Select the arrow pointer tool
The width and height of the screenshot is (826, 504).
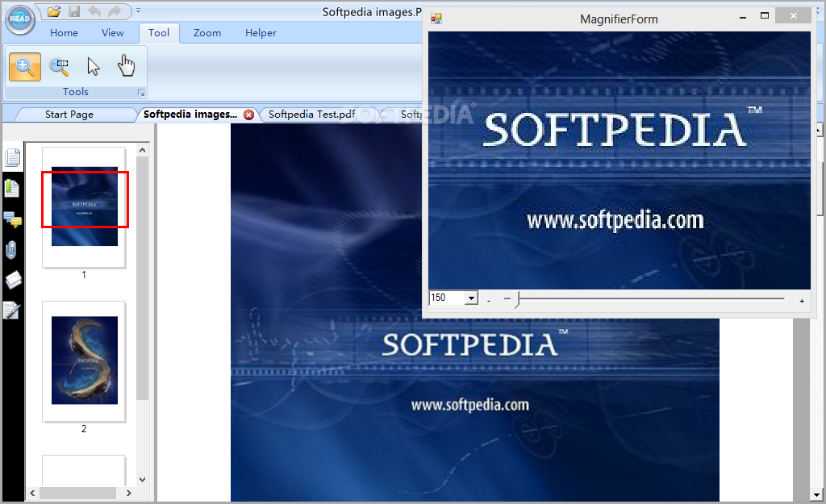[94, 67]
